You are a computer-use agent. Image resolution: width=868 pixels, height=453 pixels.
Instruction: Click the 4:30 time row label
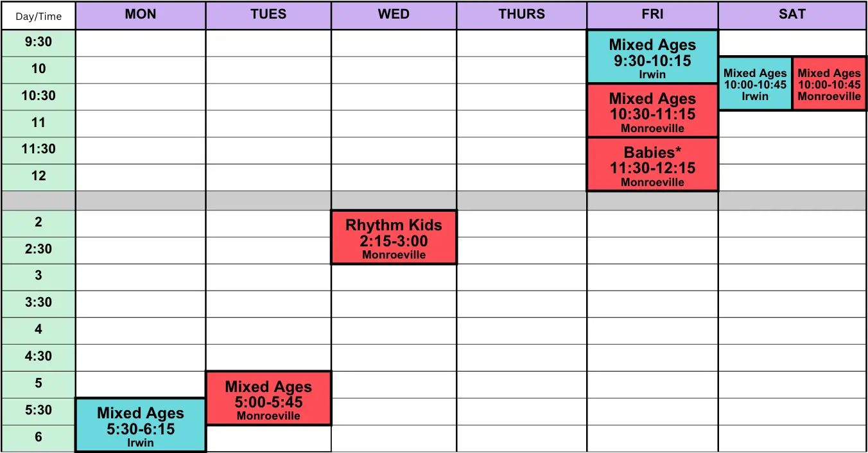pyautogui.click(x=39, y=357)
